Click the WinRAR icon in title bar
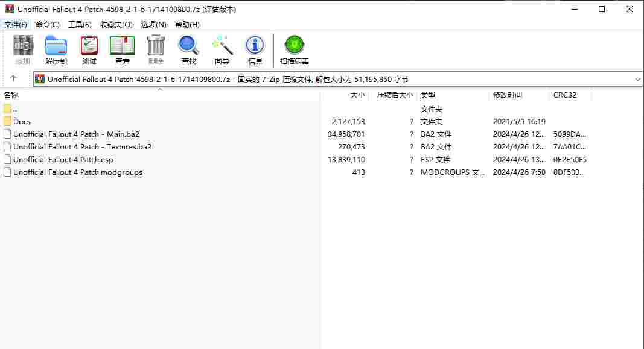Image resolution: width=644 pixels, height=349 pixels. coord(9,9)
